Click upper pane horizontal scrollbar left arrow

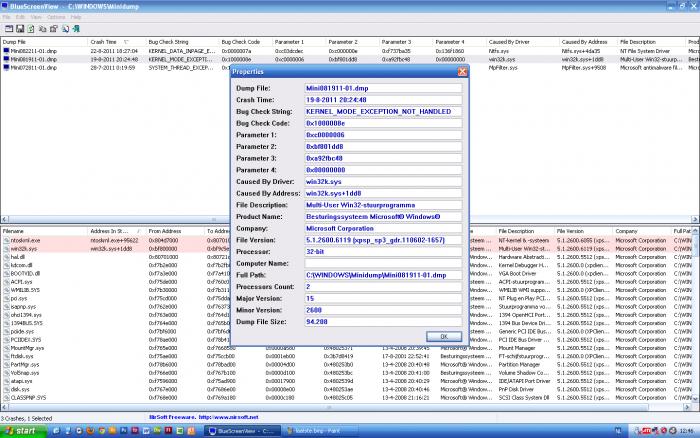[4, 219]
